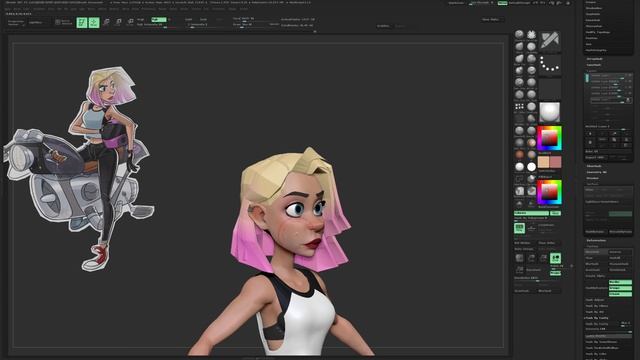
Task: Collapse the Mask By Cavity section header
Action: [x=596, y=318]
